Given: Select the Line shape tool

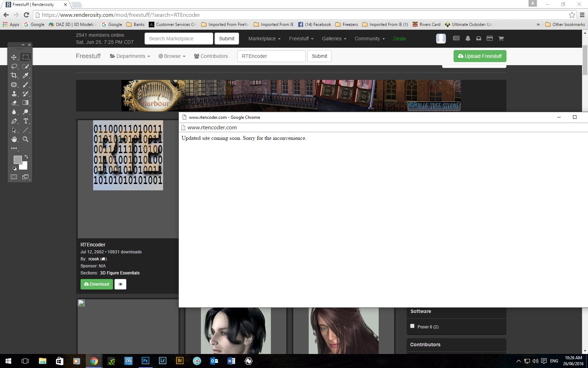Looking at the screenshot, I should [26, 130].
